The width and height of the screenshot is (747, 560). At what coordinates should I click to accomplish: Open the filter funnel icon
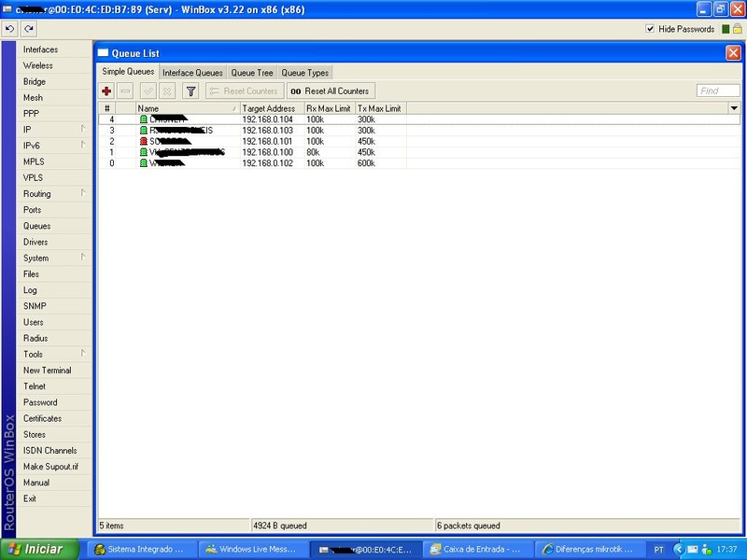pyautogui.click(x=190, y=91)
